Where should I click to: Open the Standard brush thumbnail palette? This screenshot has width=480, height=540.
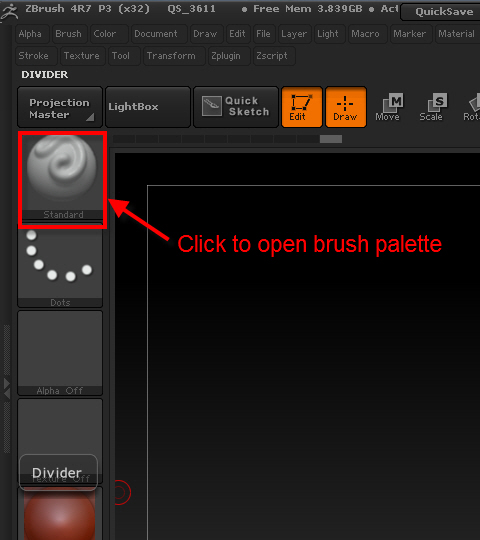[x=62, y=177]
